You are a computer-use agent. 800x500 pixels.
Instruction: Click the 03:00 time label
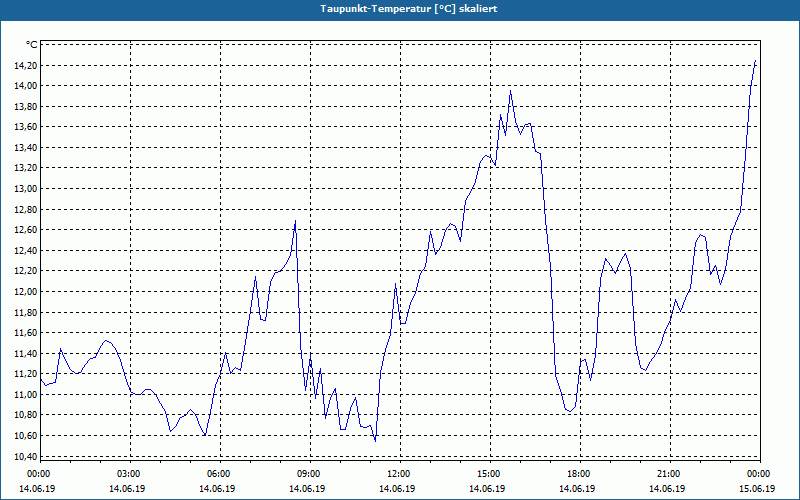[130, 474]
